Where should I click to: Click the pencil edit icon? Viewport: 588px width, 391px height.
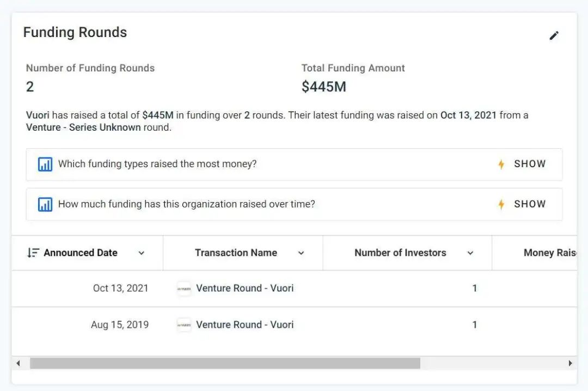click(554, 36)
